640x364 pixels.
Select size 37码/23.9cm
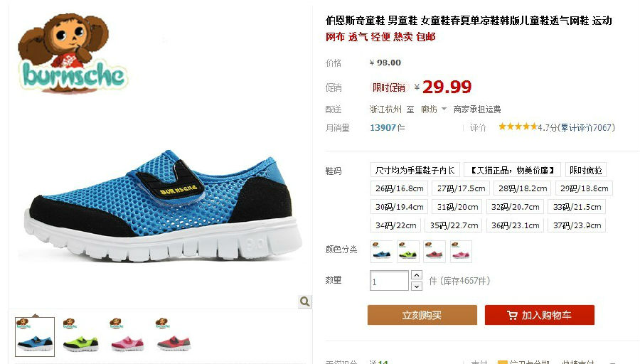577,225
